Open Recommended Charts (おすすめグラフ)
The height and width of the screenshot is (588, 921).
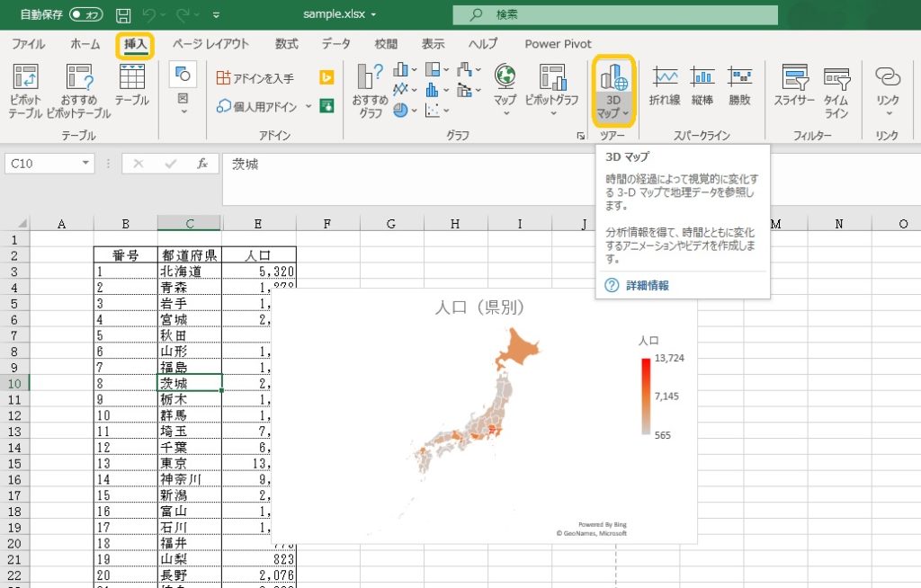point(370,91)
